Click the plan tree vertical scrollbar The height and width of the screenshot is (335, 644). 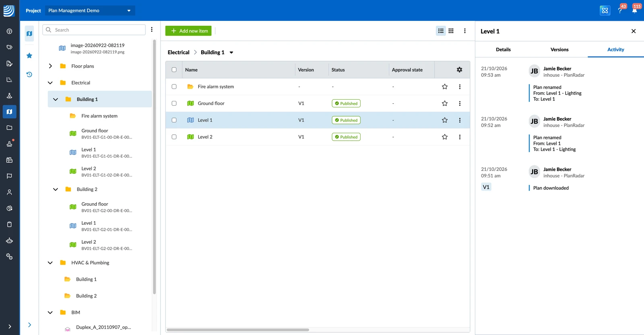(155, 167)
